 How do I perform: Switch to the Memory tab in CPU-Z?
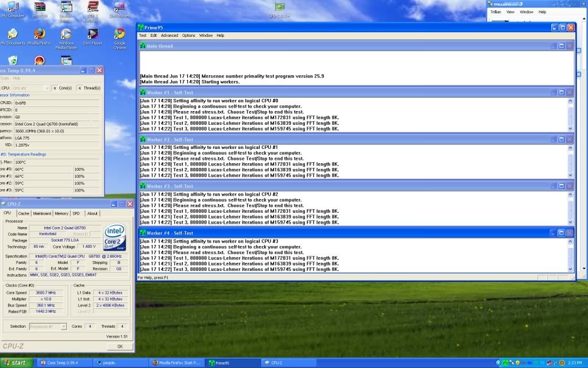click(x=63, y=213)
